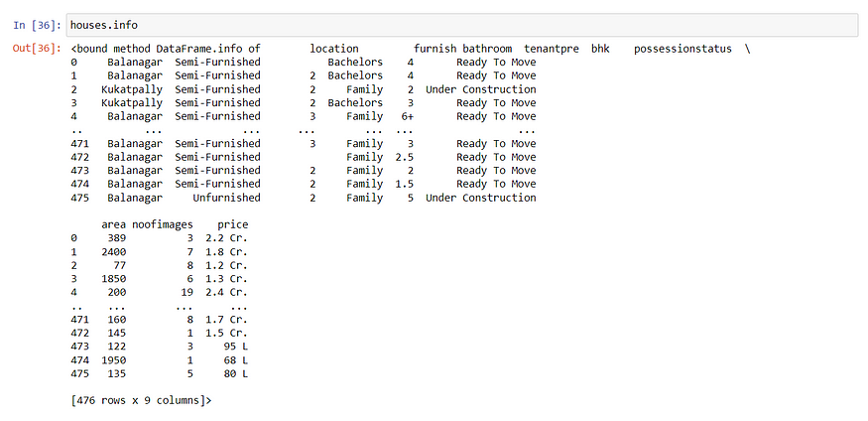Click 'Semi-Furnished' in row 0
Image resolution: width=868 pixels, height=421 pixels.
[217, 62]
